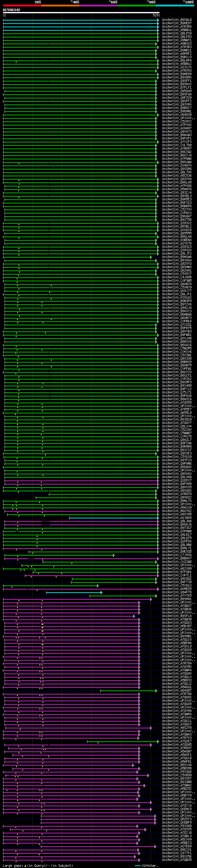Select label UniRef100_C5WZR5
197x868 pixels.
[x=177, y=349]
